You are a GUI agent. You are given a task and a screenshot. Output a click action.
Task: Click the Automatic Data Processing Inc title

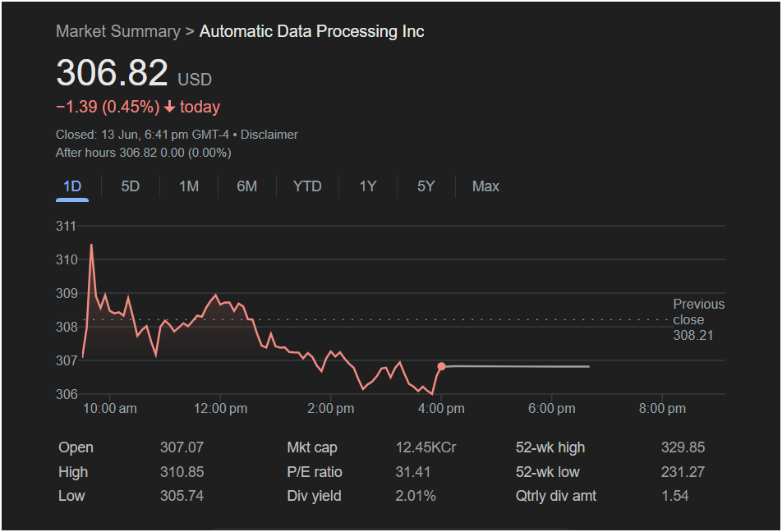click(311, 31)
